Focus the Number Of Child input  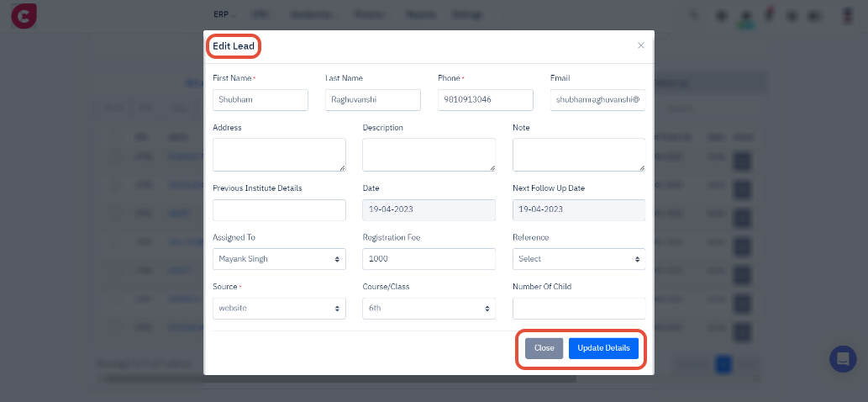[579, 309]
